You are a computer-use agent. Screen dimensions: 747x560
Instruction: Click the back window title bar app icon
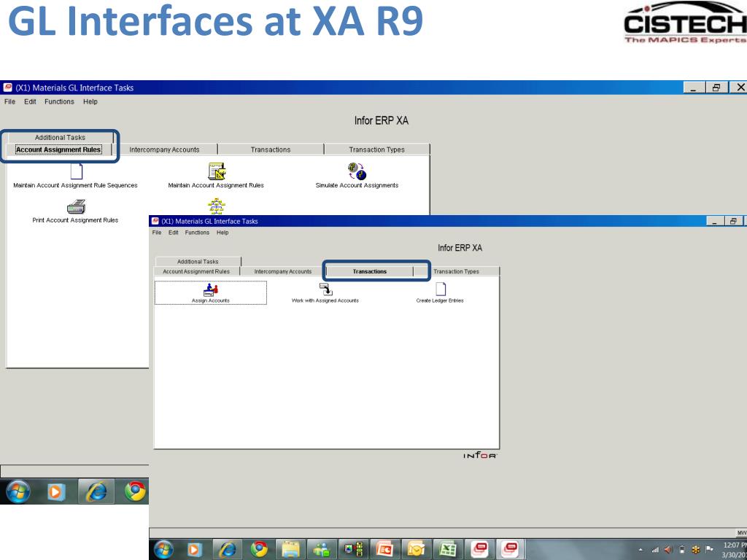tap(7, 87)
